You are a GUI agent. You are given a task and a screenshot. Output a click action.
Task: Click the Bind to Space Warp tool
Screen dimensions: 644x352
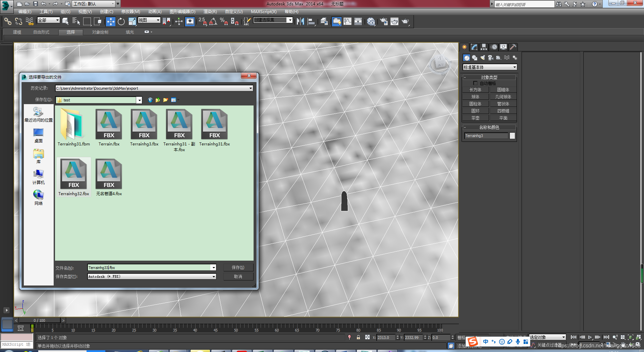click(30, 21)
